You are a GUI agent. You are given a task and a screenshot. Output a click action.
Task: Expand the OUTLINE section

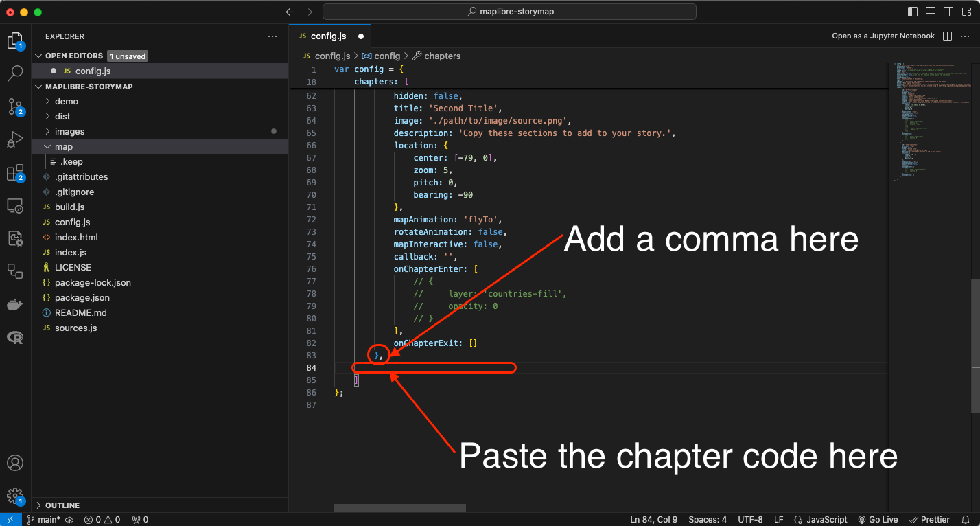62,505
